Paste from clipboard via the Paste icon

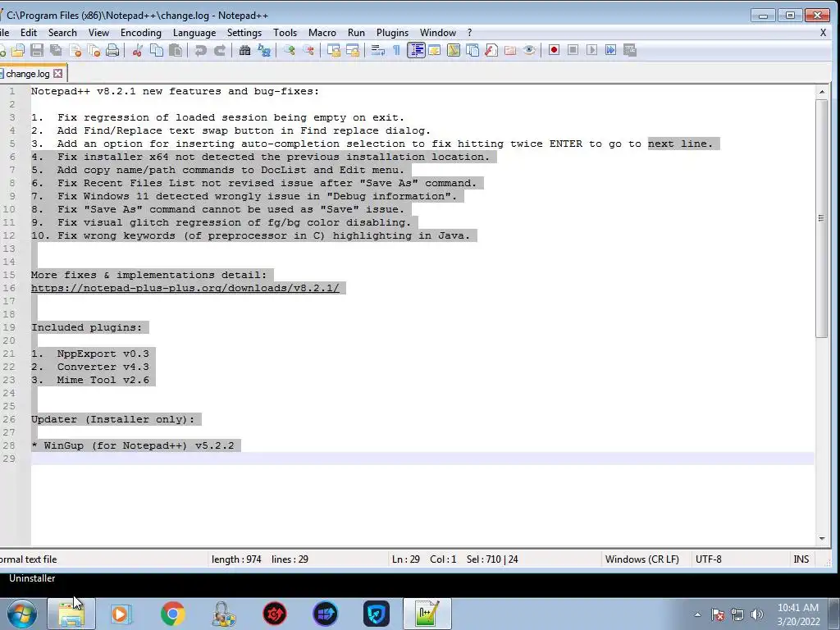point(176,50)
